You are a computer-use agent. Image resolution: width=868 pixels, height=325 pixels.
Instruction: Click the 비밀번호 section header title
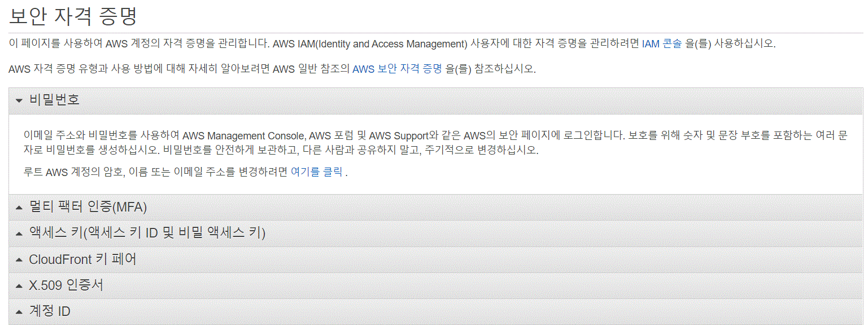click(54, 100)
